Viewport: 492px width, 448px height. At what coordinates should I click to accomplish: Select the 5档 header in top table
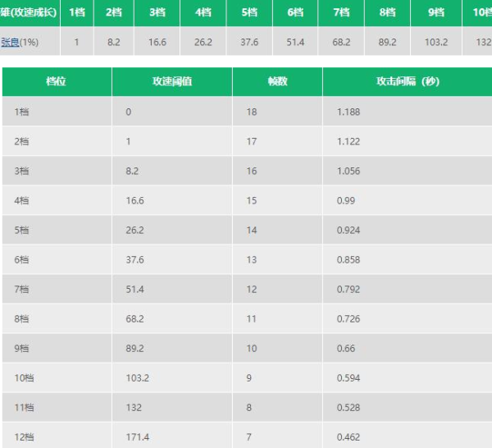[249, 12]
